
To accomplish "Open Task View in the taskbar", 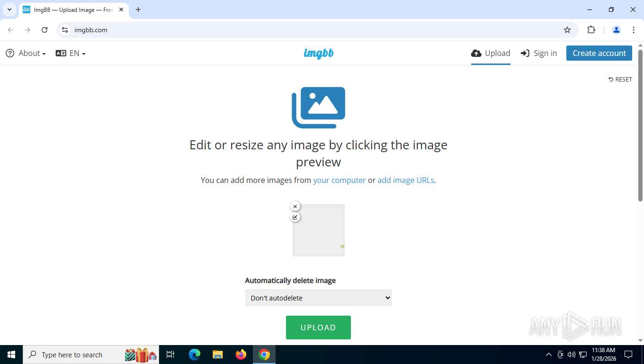I will (x=170, y=355).
